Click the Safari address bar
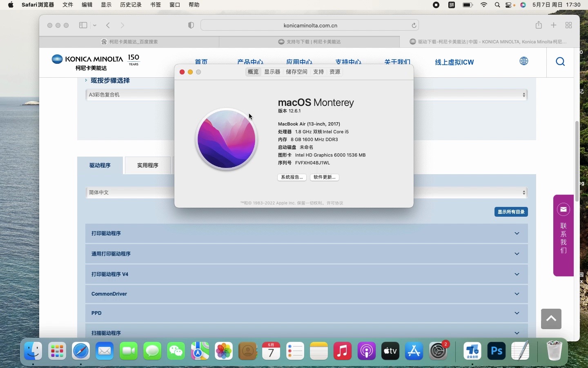Screen dimensions: 588x368 [x=310, y=25]
